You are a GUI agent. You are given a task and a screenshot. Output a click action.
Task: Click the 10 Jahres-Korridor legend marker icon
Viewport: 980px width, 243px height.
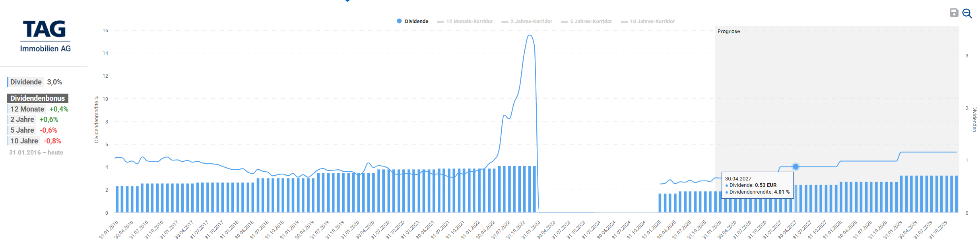coord(624,22)
